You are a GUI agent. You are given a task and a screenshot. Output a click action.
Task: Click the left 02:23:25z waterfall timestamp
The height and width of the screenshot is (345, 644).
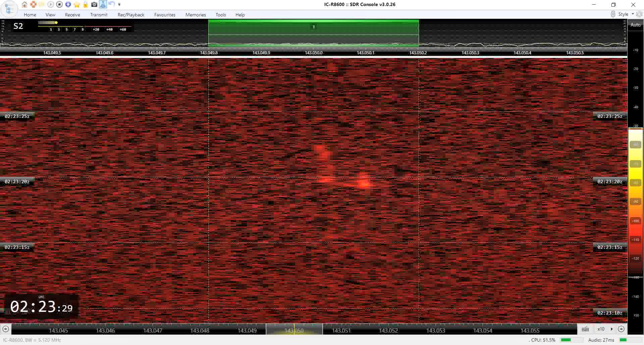17,116
